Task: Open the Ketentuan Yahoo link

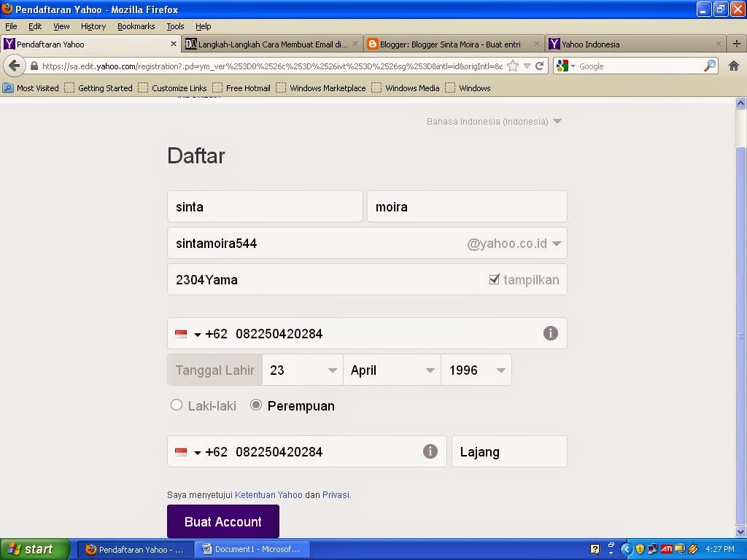Action: point(268,495)
